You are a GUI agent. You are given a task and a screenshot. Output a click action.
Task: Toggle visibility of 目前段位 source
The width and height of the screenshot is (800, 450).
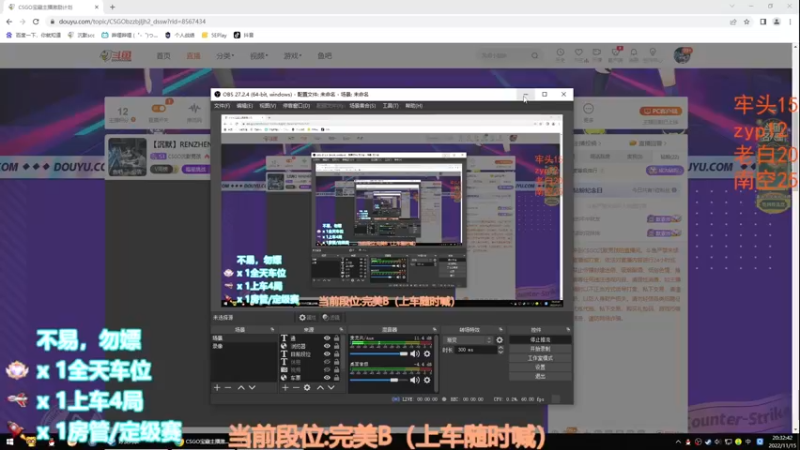(x=327, y=354)
